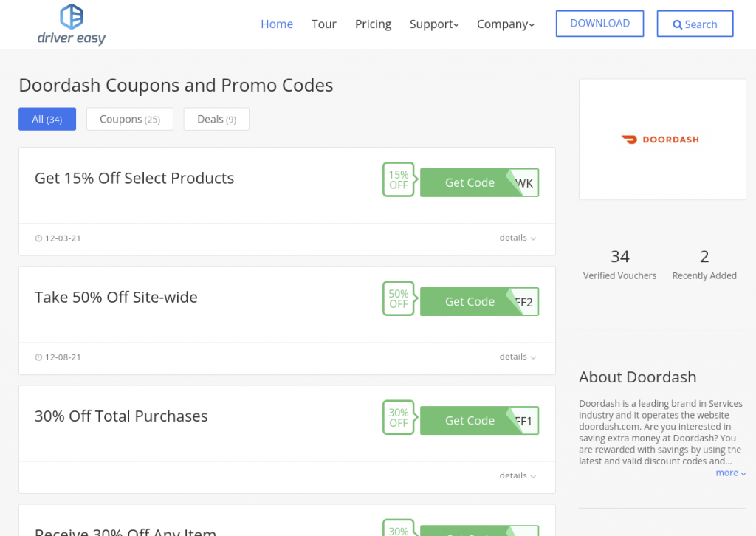Click the 30% Off Total Purchases title

point(121,416)
